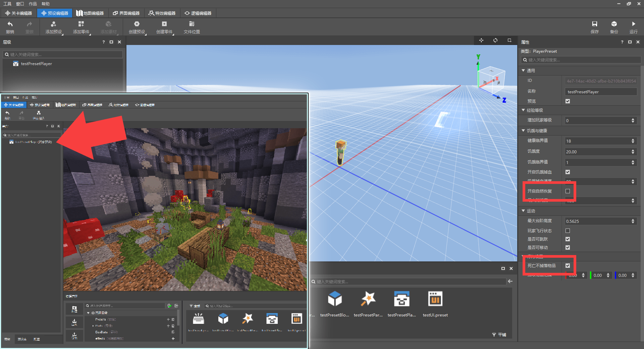Collapse the 通用 section
Image resolution: width=644 pixels, height=349 pixels.
523,70
